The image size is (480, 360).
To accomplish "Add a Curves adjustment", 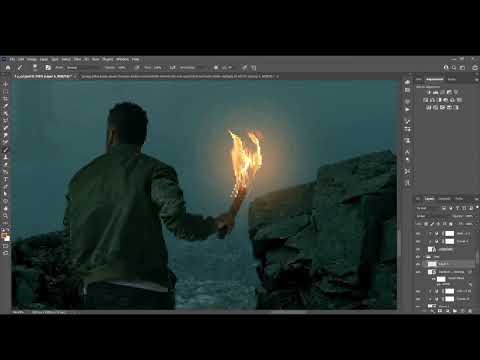I will click(x=442, y=92).
